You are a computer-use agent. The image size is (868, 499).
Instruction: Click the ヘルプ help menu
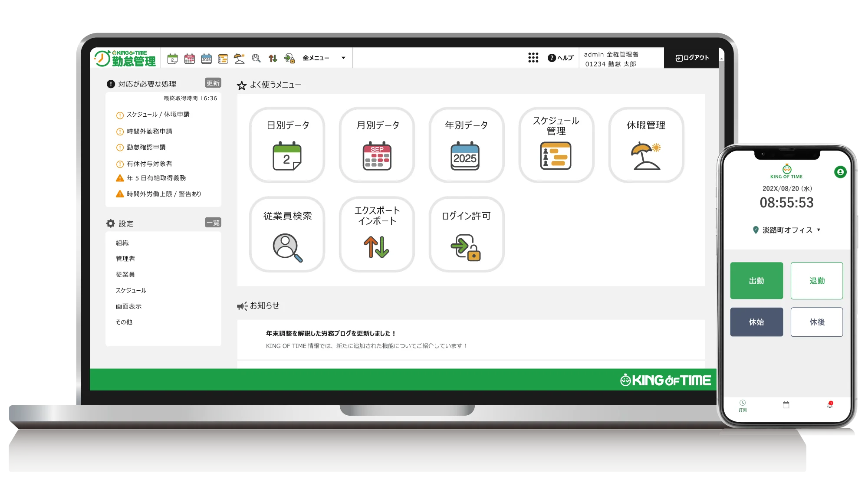pyautogui.click(x=561, y=58)
